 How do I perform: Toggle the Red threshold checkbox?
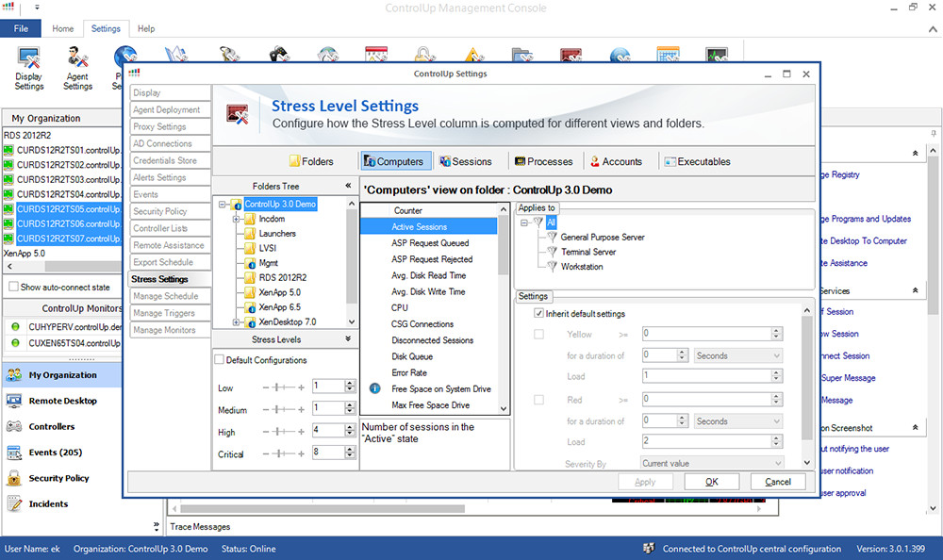538,400
